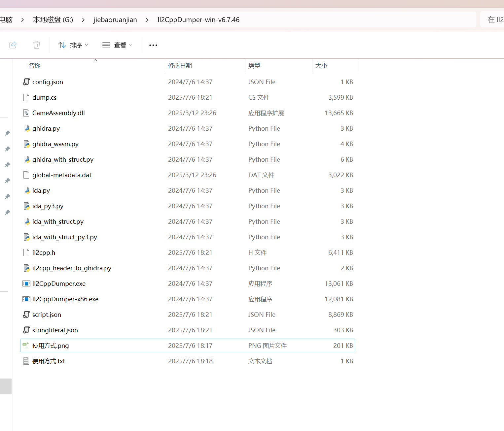Navigate to jiebaoruanjian breadcrumb
The height and width of the screenshot is (431, 504).
click(115, 20)
